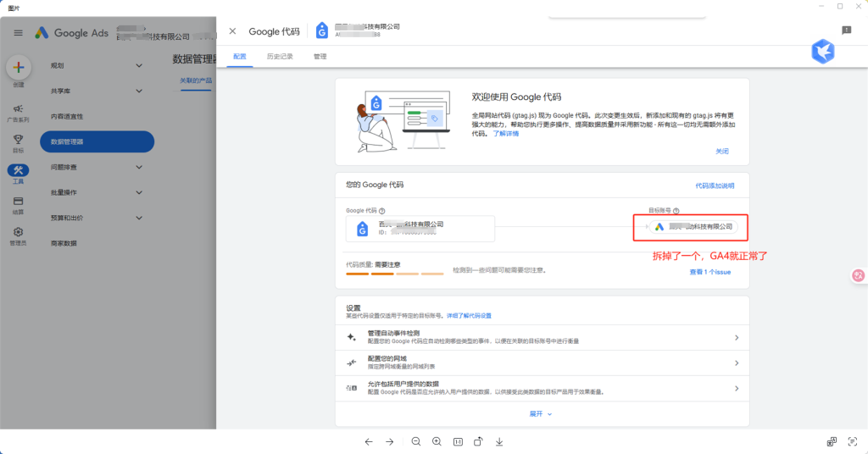Click the feedback icon at top right

point(847,30)
